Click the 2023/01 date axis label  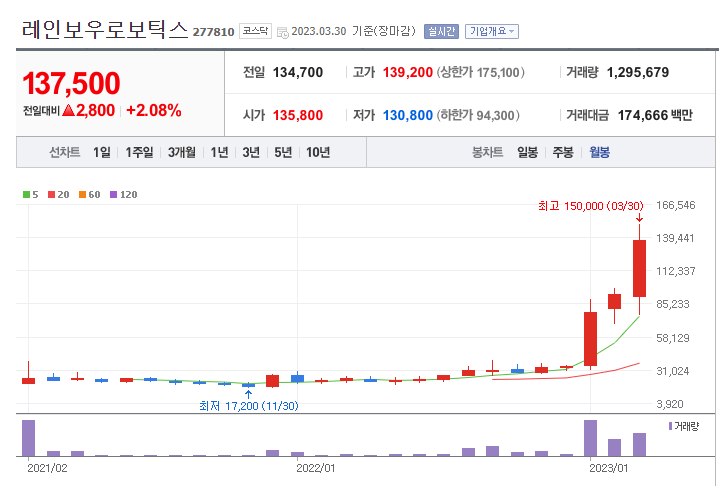click(x=608, y=468)
